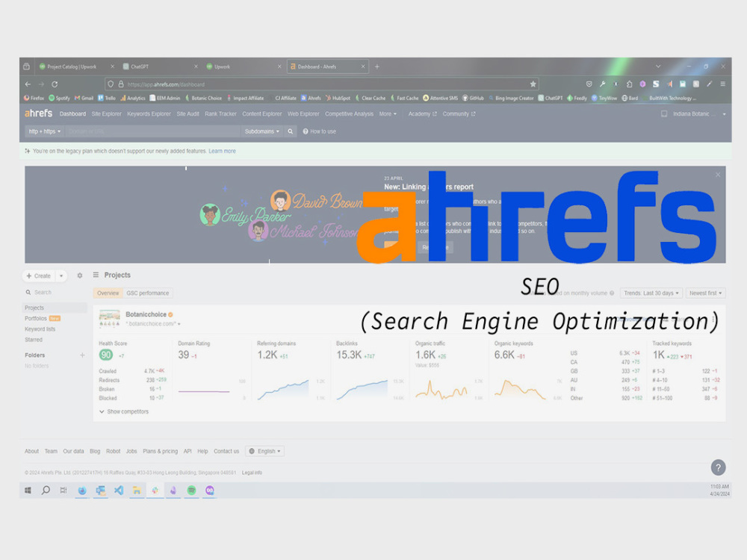Image resolution: width=747 pixels, height=560 pixels.
Task: Click the sidebar Search field
Action: [x=55, y=293]
